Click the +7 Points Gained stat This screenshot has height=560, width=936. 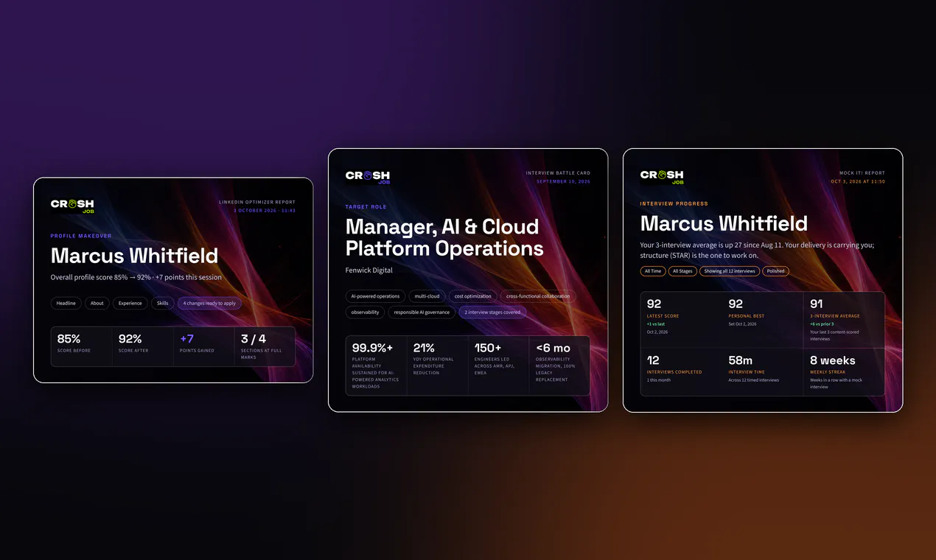click(x=203, y=346)
